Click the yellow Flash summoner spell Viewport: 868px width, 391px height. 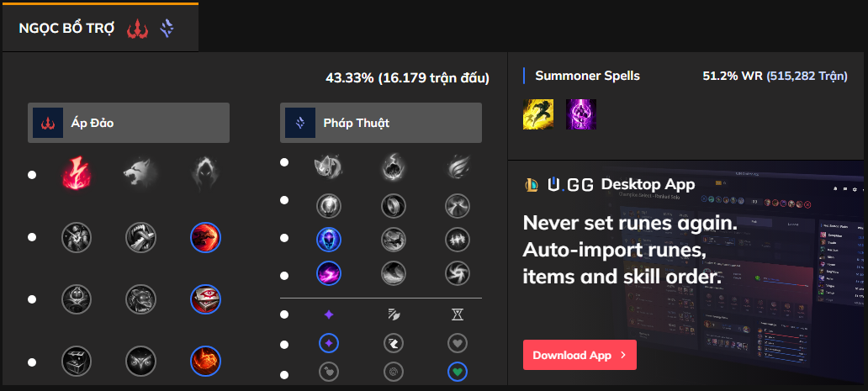coord(537,114)
